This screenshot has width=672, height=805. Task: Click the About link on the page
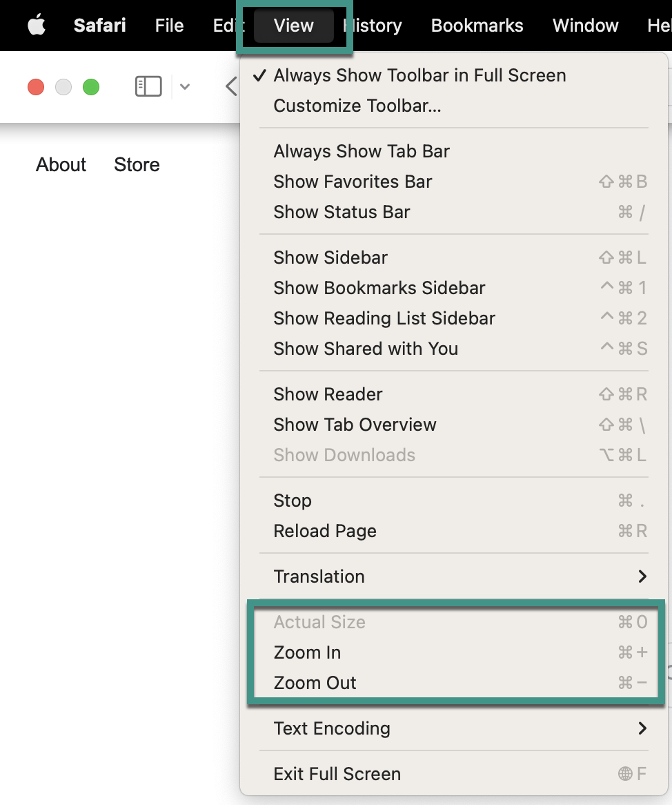pyautogui.click(x=61, y=164)
